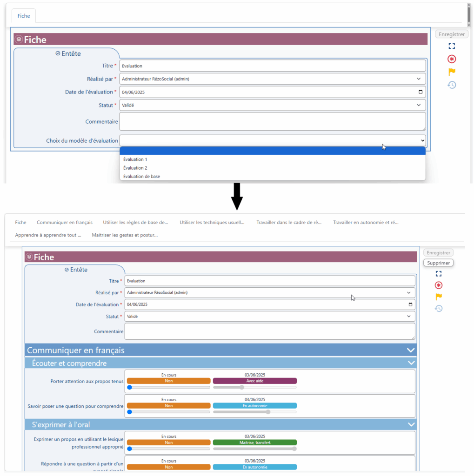Click the Commentaire field above 'Choix du modèle'
Screen dimensions: 474x476
coord(272,121)
